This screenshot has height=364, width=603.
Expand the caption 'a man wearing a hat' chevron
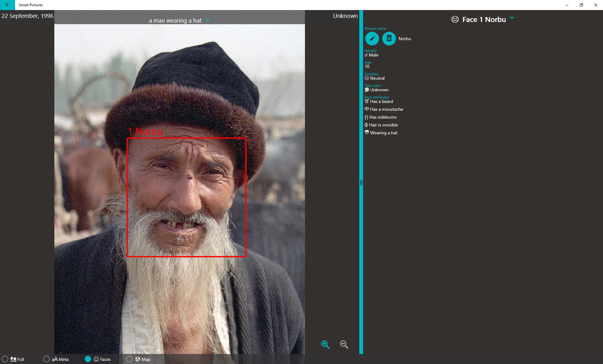208,20
